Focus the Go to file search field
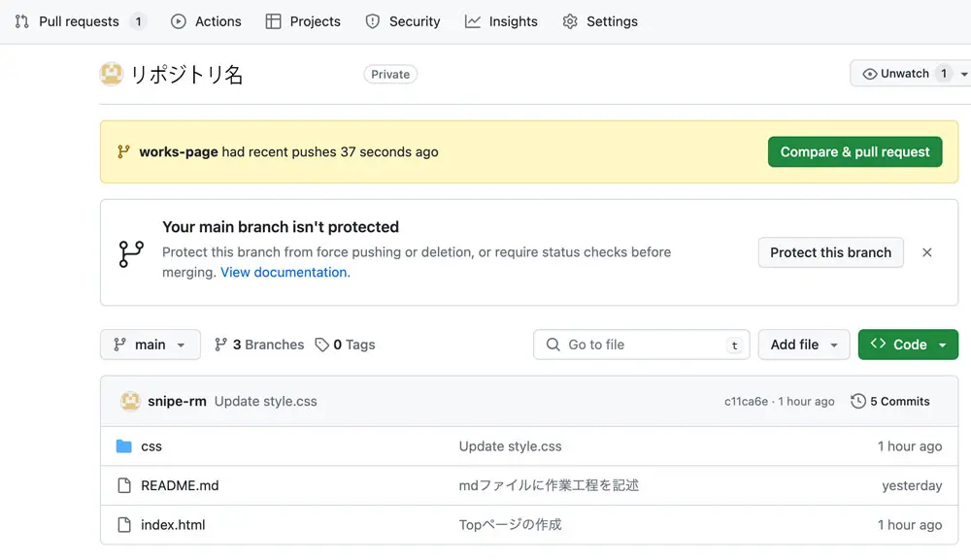The height and width of the screenshot is (560, 971). (x=641, y=345)
